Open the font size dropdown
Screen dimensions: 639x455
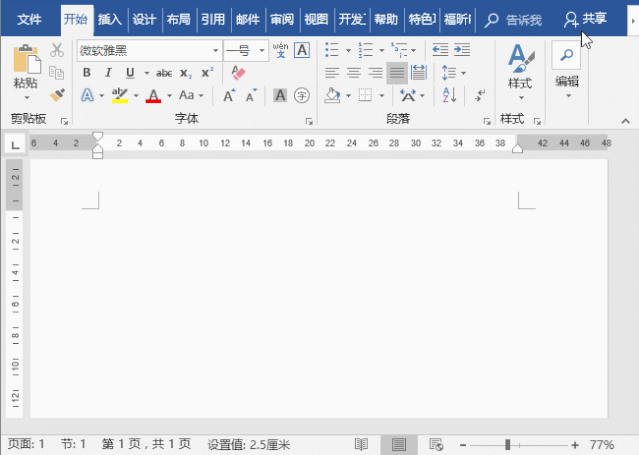pos(262,51)
